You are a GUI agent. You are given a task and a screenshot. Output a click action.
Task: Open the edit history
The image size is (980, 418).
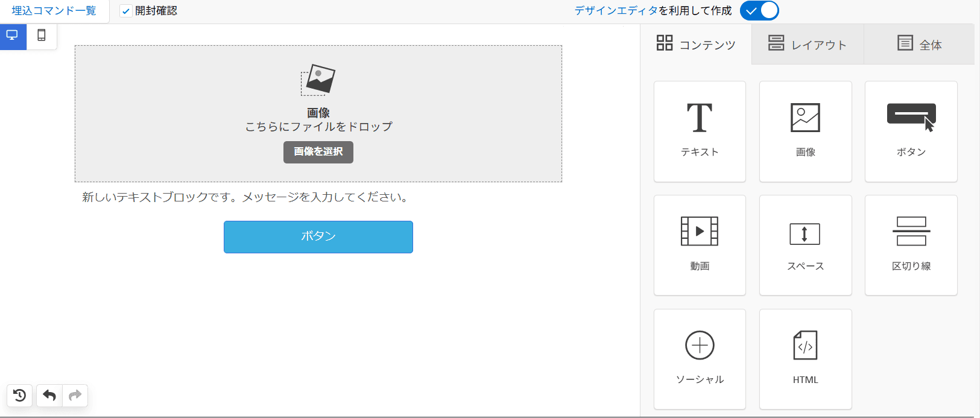(x=20, y=396)
